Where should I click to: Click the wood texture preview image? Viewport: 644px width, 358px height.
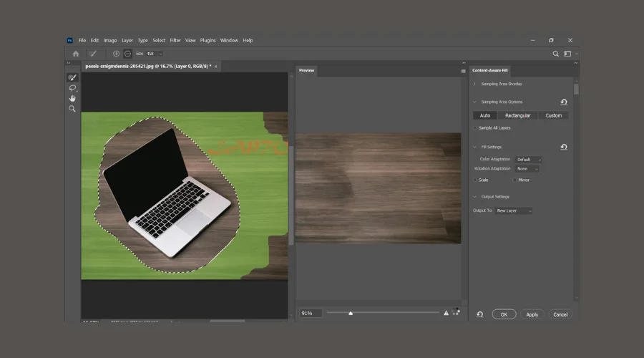point(379,188)
